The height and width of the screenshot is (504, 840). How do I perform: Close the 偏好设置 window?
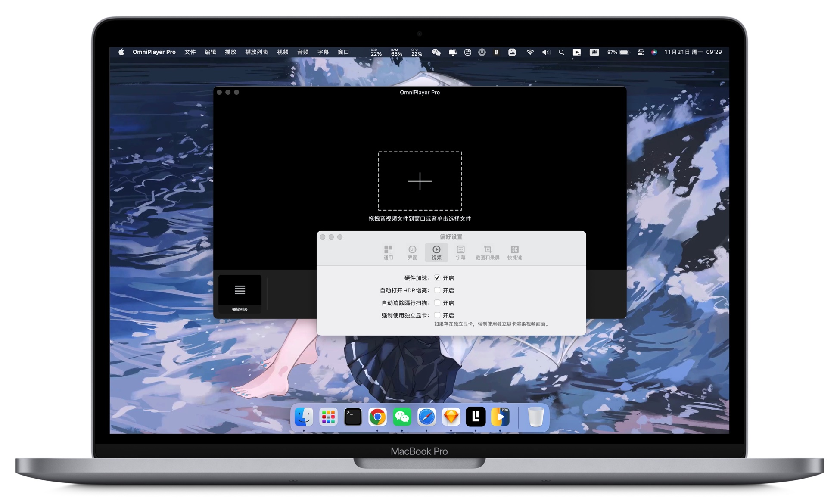(323, 237)
